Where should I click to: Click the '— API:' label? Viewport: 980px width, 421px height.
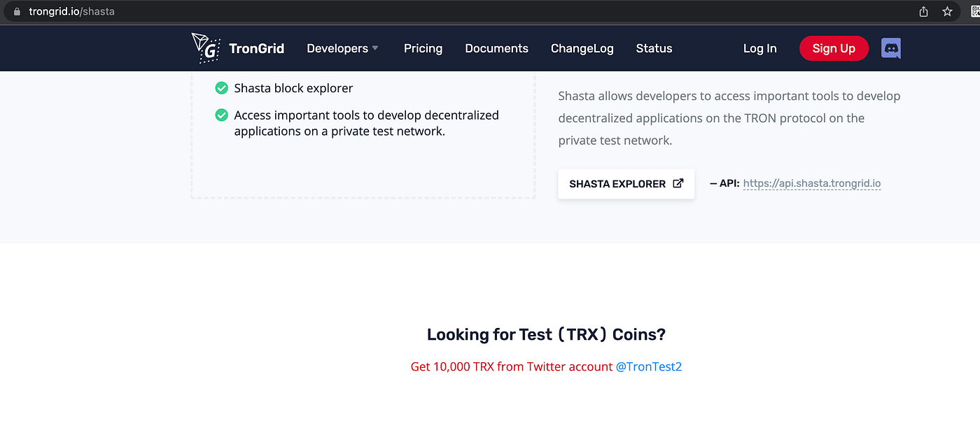pos(724,184)
